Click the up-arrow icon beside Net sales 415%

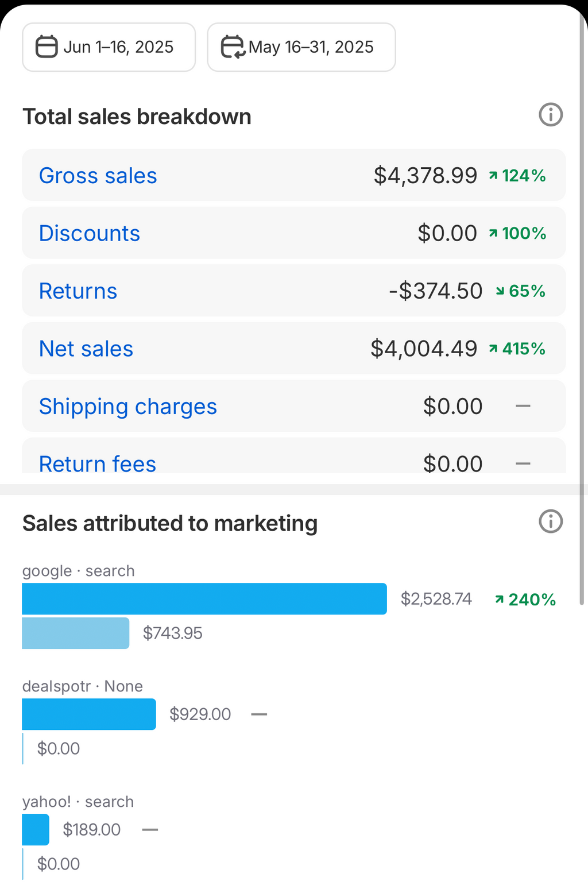[x=492, y=348]
